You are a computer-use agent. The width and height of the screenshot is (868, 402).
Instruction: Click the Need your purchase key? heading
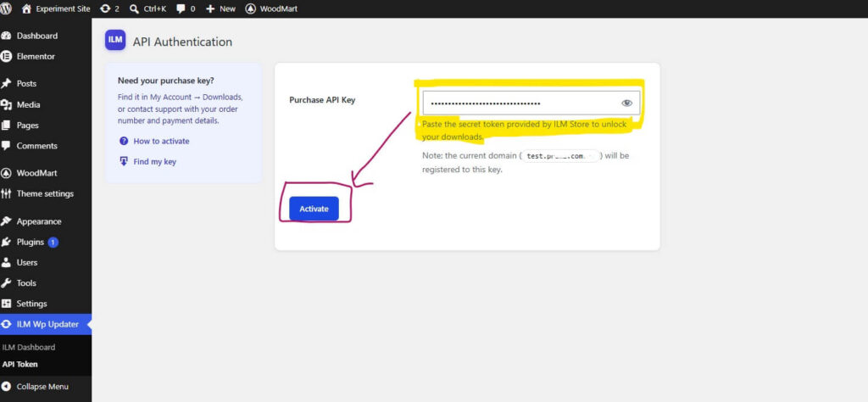pos(166,81)
